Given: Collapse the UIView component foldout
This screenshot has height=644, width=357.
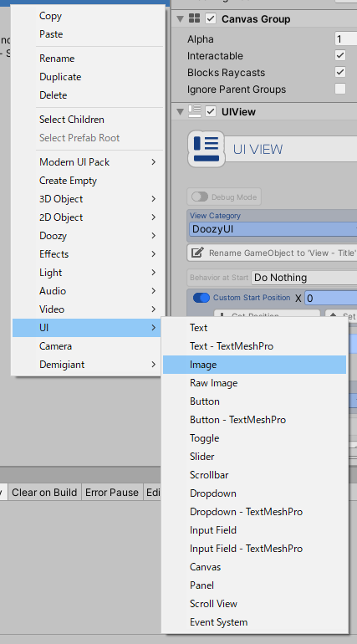Looking at the screenshot, I should click(x=180, y=112).
